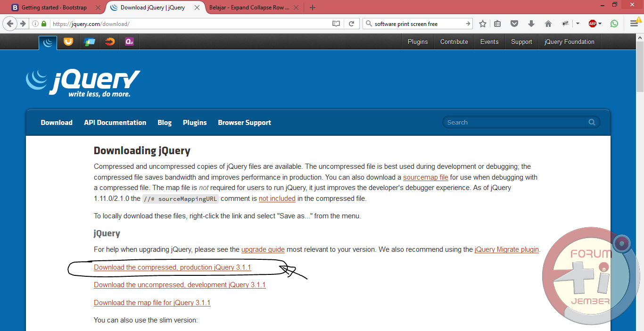Submit search with the search bar arrow

point(468,24)
